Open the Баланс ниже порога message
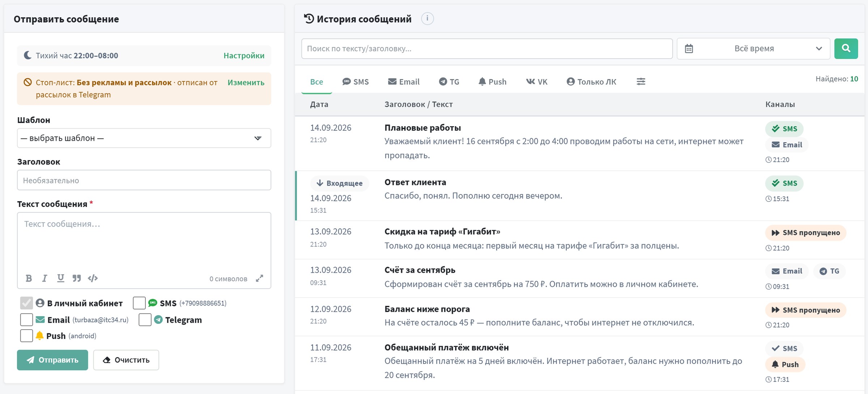868x394 pixels. point(580,317)
